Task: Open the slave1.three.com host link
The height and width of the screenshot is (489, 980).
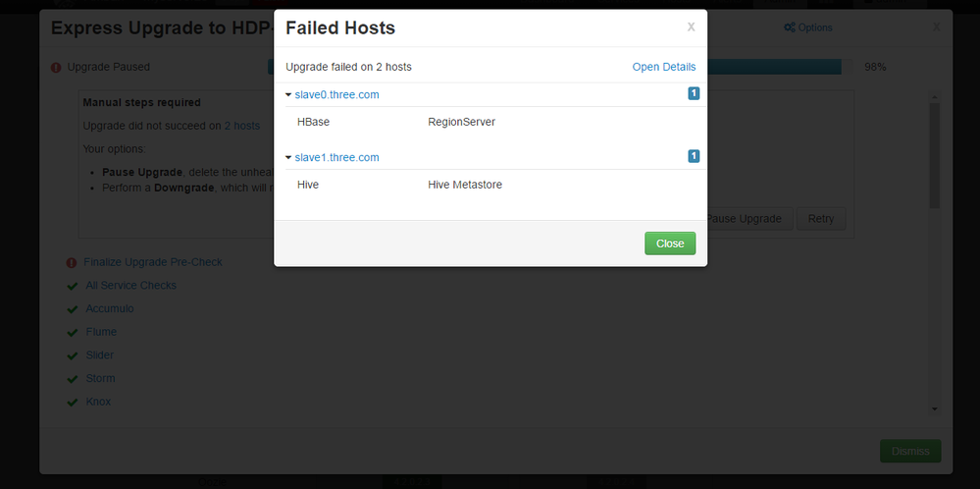Action: pos(336,158)
